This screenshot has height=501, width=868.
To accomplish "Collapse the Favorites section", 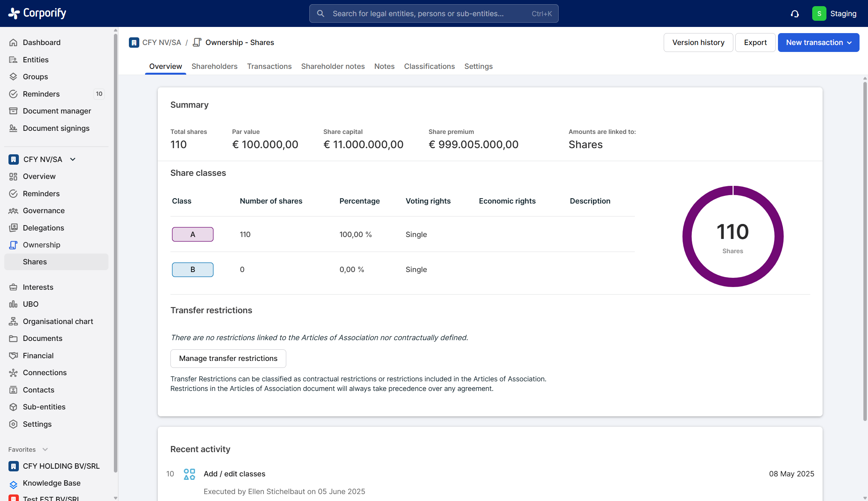I will pyautogui.click(x=45, y=449).
